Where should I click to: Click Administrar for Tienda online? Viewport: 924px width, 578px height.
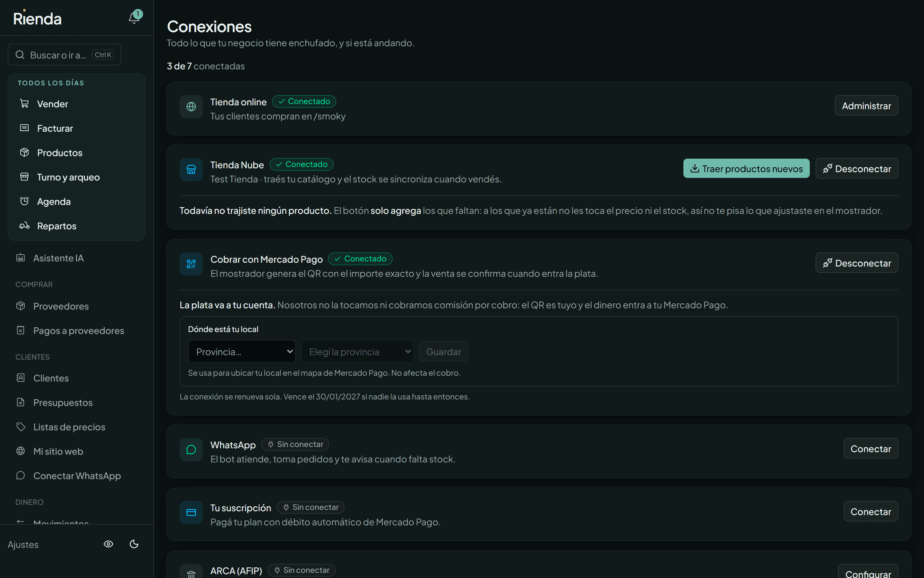click(x=866, y=106)
